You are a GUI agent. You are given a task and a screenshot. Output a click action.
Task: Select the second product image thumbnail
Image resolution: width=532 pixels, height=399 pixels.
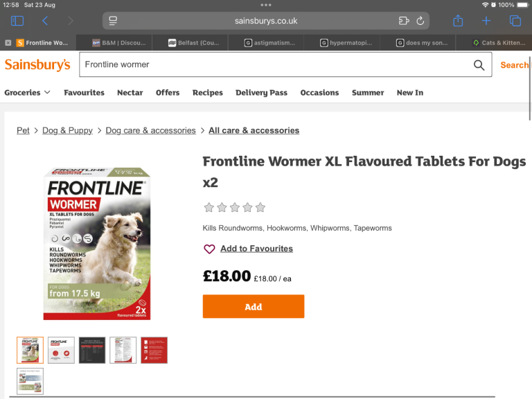point(61,350)
